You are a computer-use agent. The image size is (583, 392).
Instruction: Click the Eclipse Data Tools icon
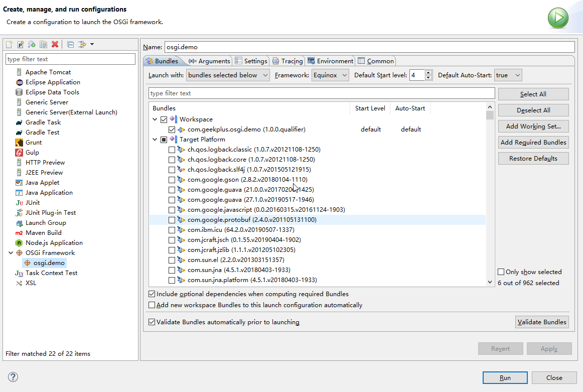(x=19, y=92)
